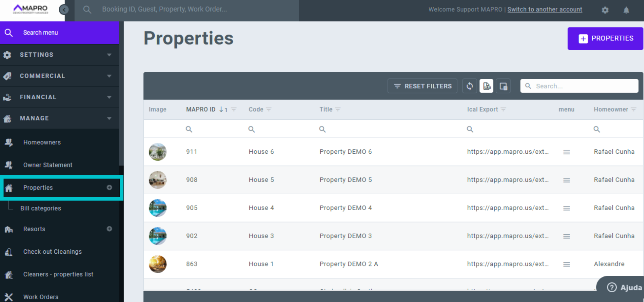Open the notifications bell
This screenshot has width=644, height=302.
[626, 10]
